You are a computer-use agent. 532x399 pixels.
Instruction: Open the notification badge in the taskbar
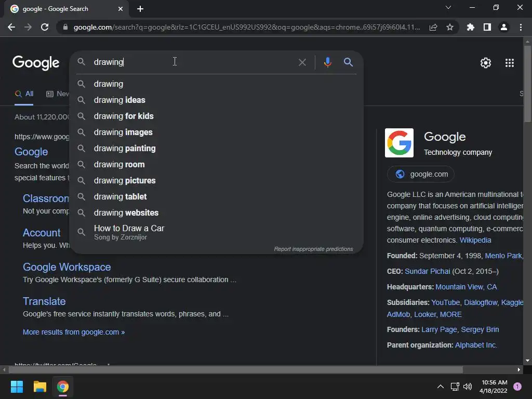click(x=517, y=387)
